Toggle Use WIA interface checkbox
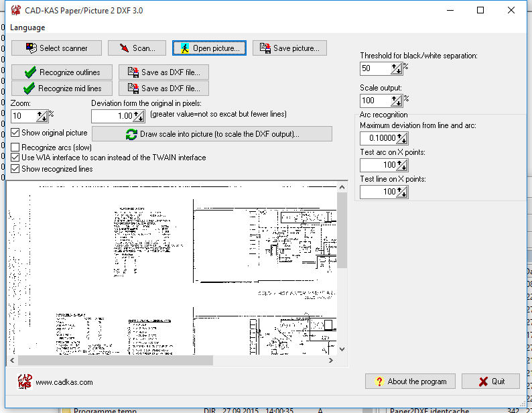 point(15,158)
